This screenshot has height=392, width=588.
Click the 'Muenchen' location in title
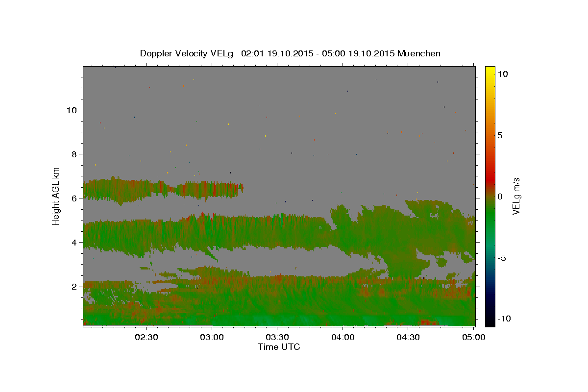(x=419, y=53)
